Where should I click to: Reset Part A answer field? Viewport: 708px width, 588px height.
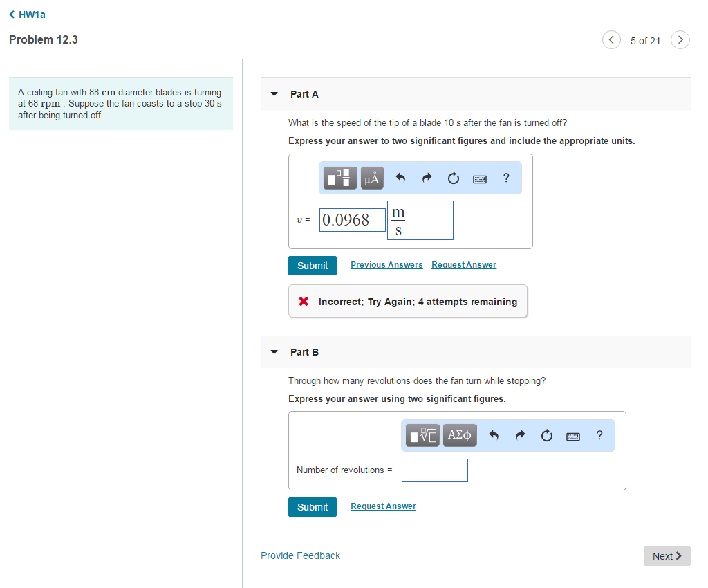pyautogui.click(x=454, y=178)
